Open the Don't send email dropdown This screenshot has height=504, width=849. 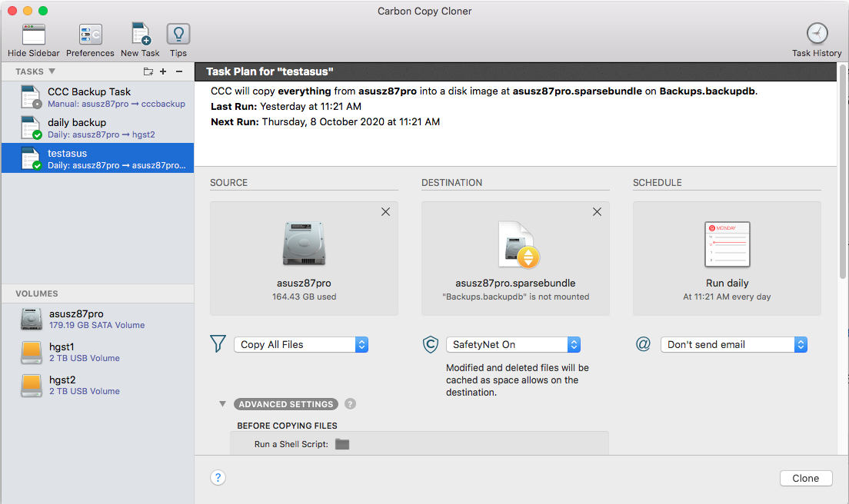(734, 344)
